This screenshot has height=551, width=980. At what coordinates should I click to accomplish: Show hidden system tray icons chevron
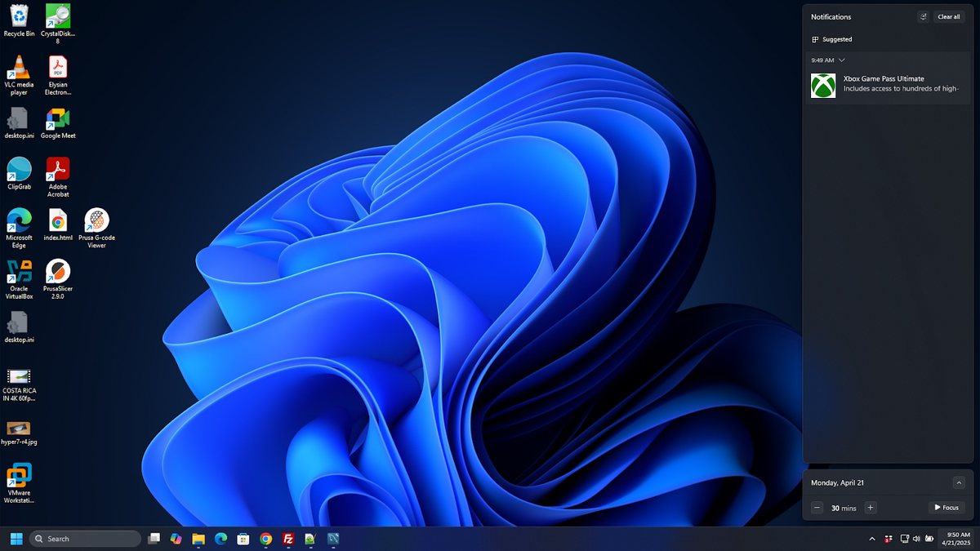872,539
